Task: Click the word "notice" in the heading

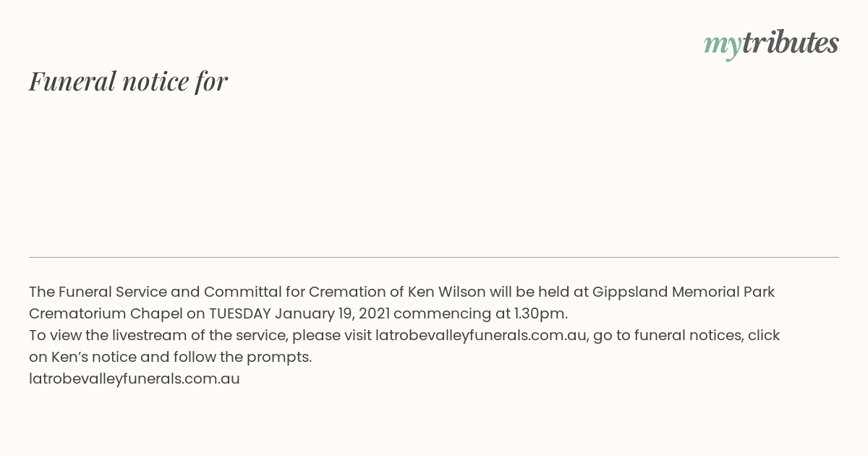Action: [156, 82]
